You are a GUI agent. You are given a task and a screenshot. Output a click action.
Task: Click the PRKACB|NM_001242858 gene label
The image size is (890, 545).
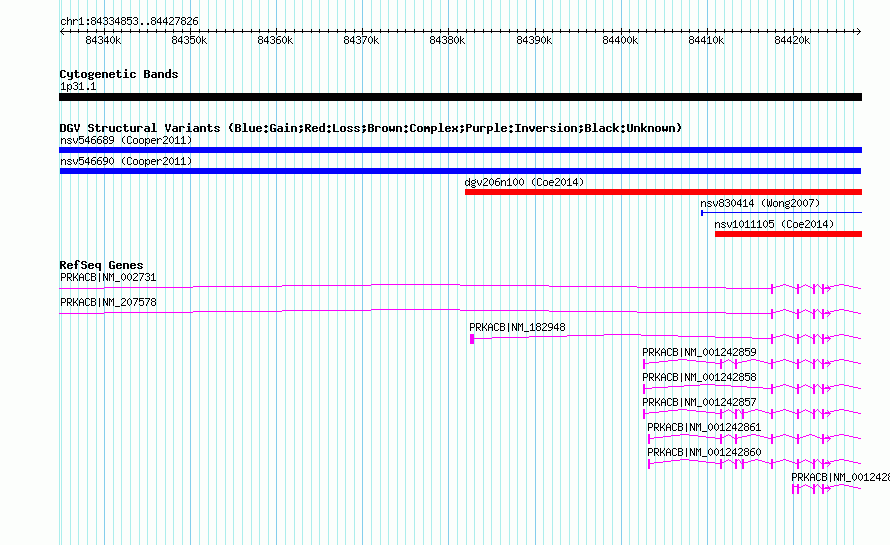click(x=699, y=377)
